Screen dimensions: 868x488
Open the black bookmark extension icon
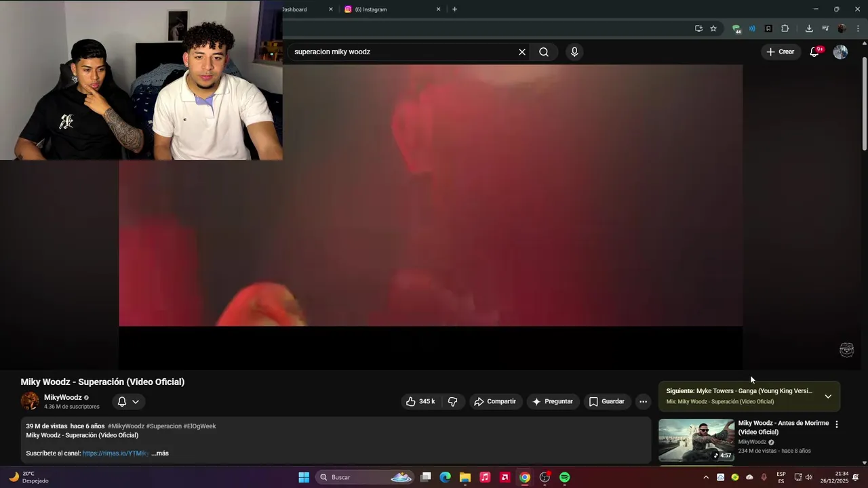tap(768, 28)
